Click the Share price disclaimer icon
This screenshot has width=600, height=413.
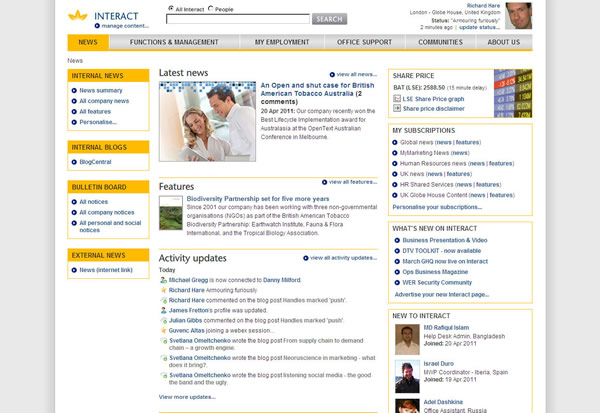(x=397, y=108)
